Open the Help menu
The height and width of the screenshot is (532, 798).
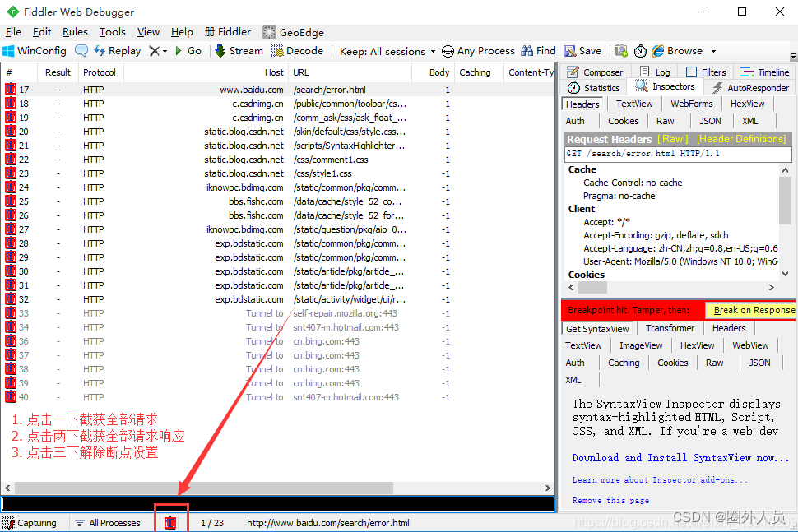click(x=182, y=32)
